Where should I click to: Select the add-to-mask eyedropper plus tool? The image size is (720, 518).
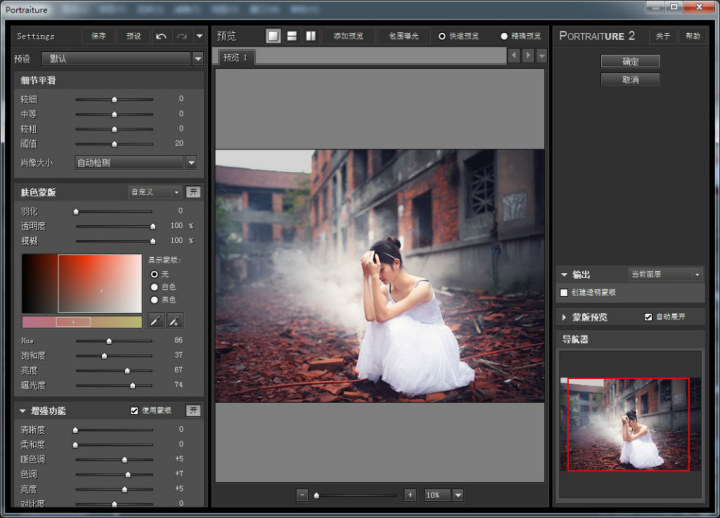click(x=174, y=321)
